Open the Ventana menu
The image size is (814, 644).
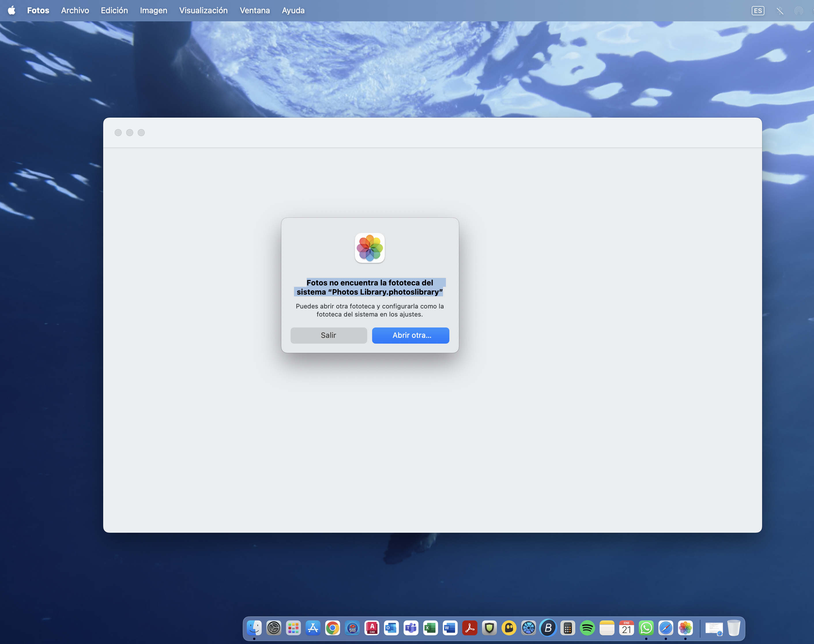click(x=255, y=11)
